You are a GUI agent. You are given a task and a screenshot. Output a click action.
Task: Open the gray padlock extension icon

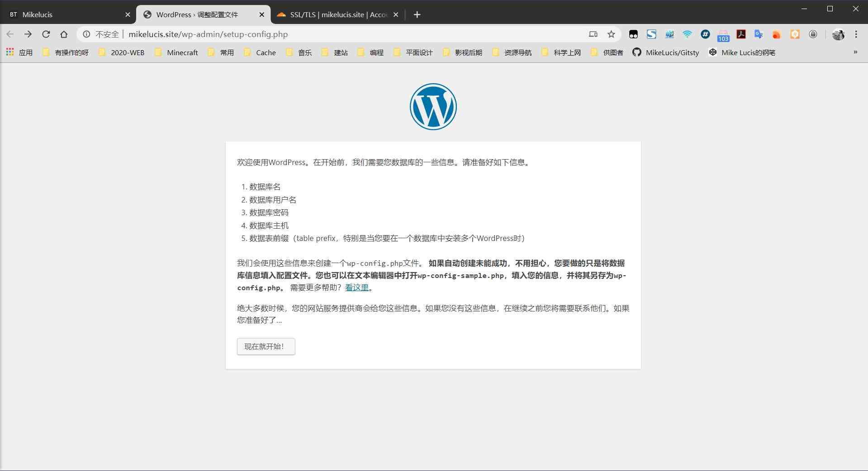pos(813,34)
